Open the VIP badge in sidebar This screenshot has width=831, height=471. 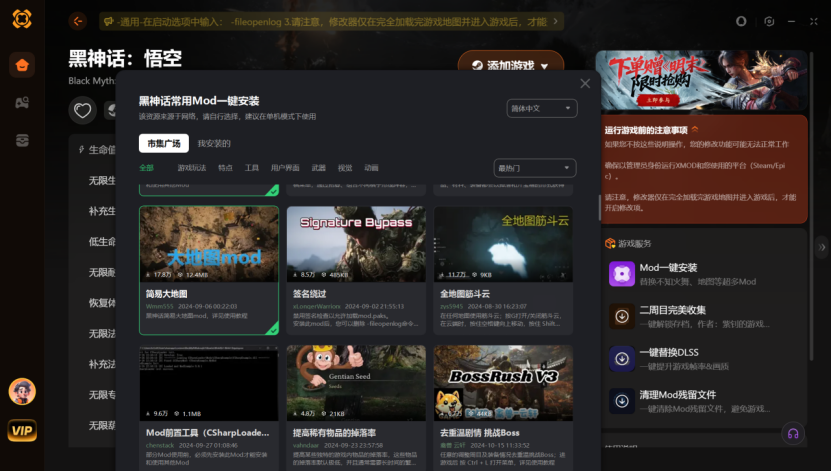pos(22,430)
